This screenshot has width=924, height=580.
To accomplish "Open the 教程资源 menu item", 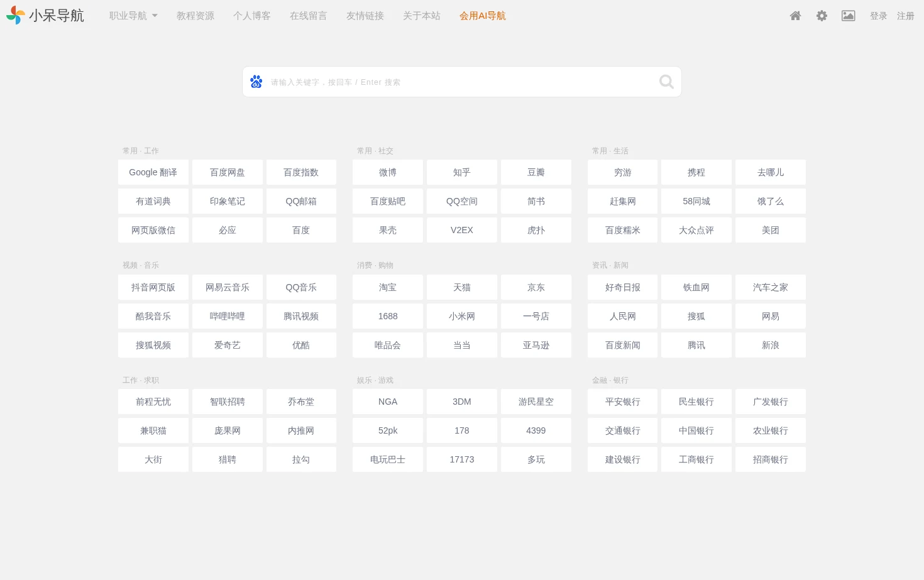I will [x=195, y=16].
